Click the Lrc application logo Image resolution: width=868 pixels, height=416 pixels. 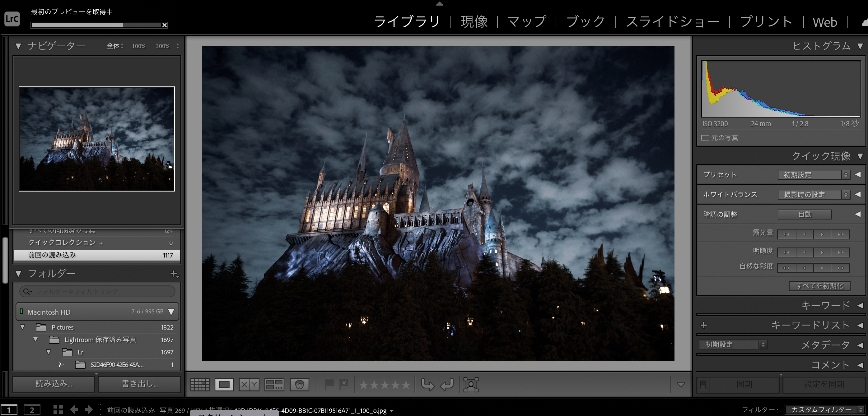12,19
